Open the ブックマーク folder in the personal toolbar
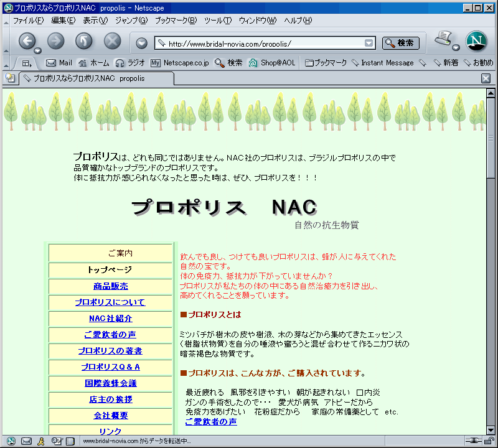 pyautogui.click(x=326, y=63)
